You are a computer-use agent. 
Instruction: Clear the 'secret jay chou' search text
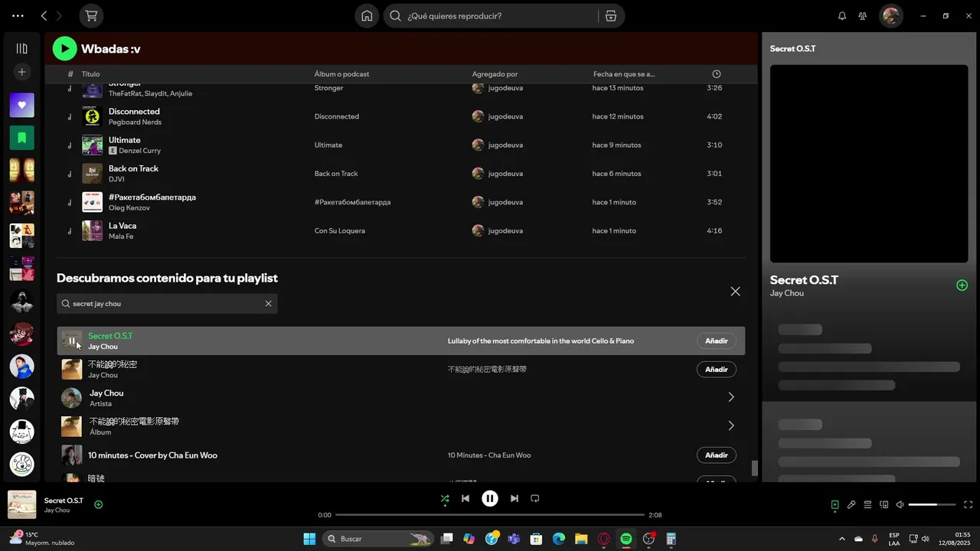(268, 304)
